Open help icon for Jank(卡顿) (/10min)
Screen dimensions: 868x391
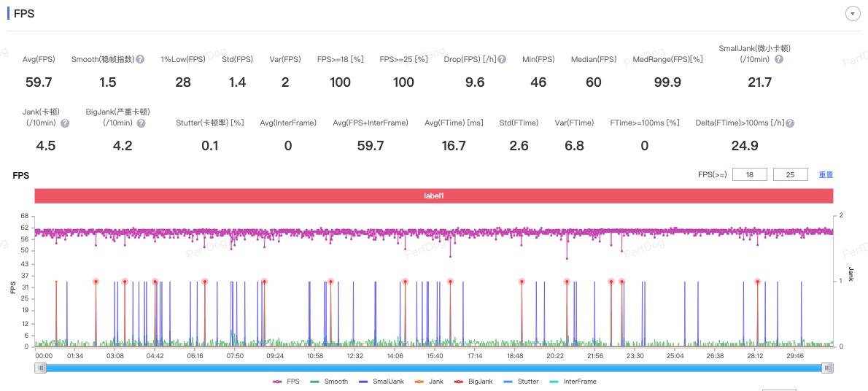(65, 123)
